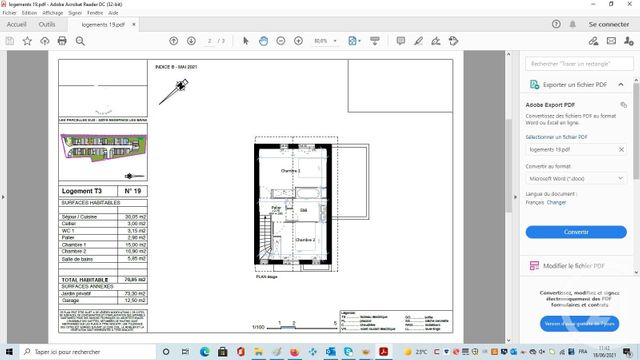Go to previous page with up arrow

(173, 41)
